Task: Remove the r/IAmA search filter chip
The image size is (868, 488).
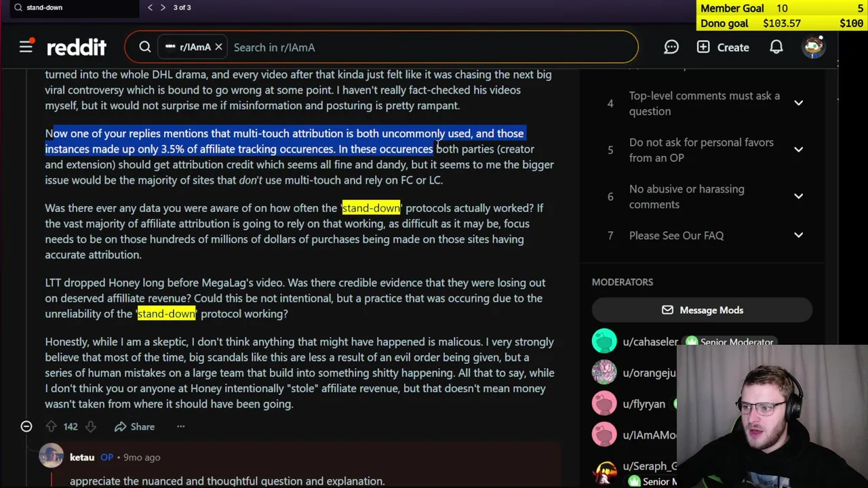Action: (218, 47)
